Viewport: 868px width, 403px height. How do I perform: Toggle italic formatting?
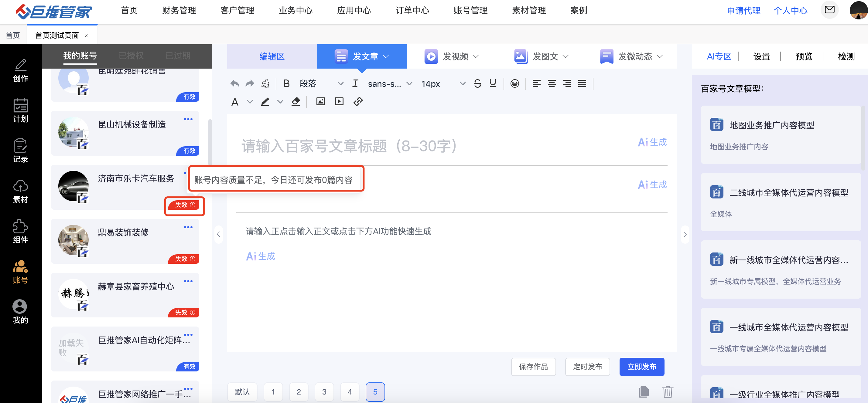(355, 83)
